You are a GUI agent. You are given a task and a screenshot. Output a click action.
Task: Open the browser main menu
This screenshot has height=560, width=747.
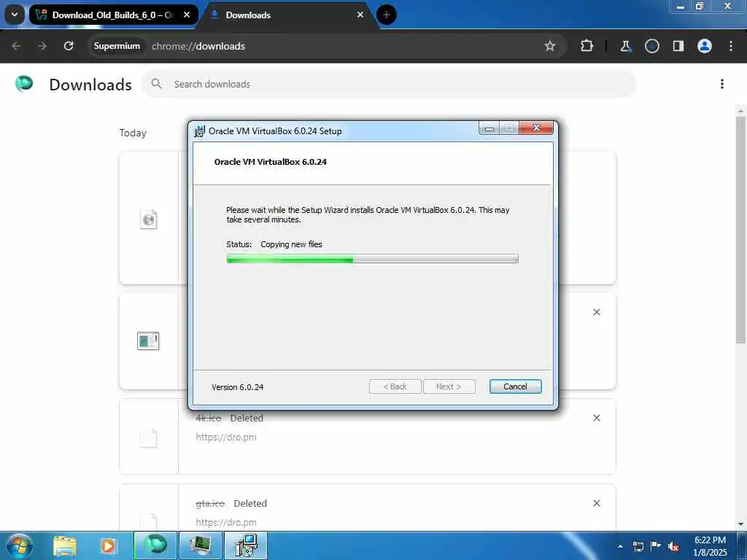click(730, 46)
